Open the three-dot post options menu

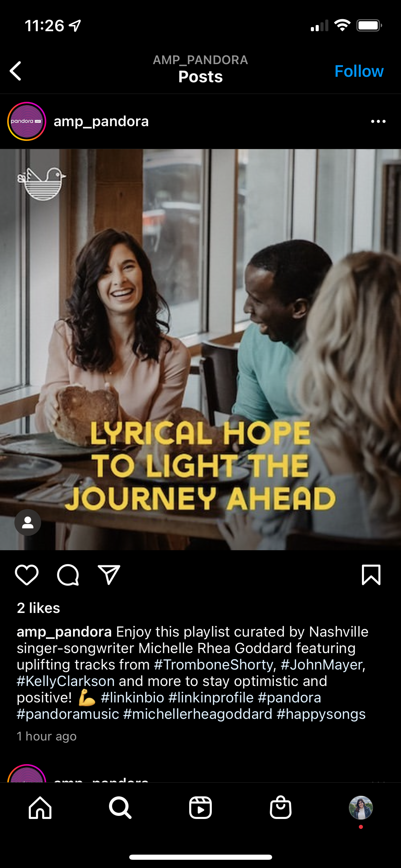378,121
